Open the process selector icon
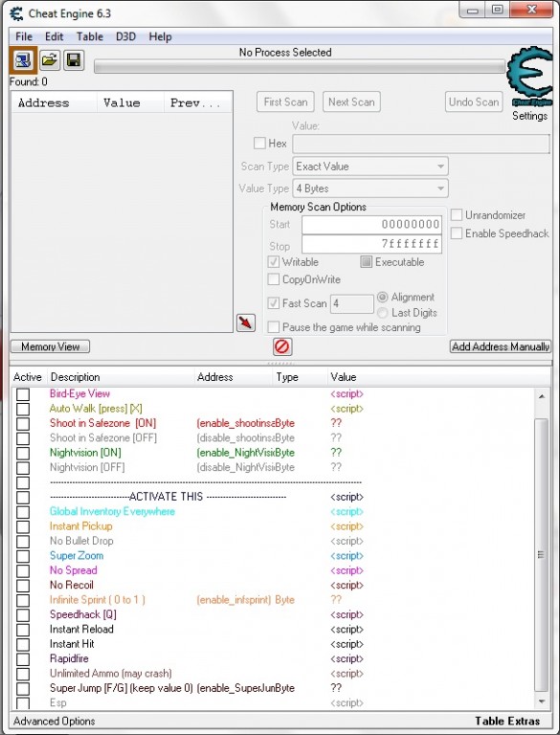 click(23, 60)
